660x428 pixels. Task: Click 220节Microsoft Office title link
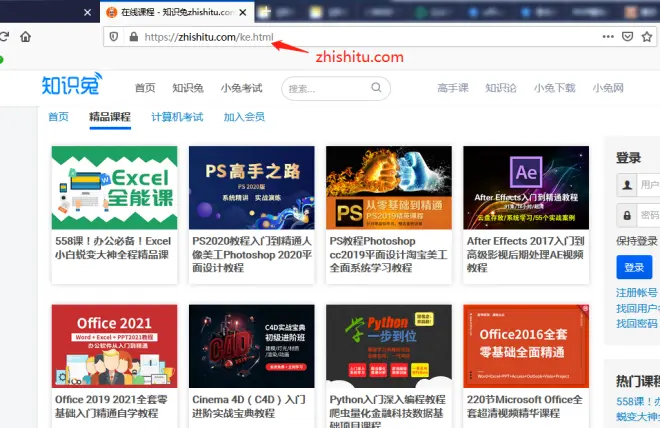524,406
